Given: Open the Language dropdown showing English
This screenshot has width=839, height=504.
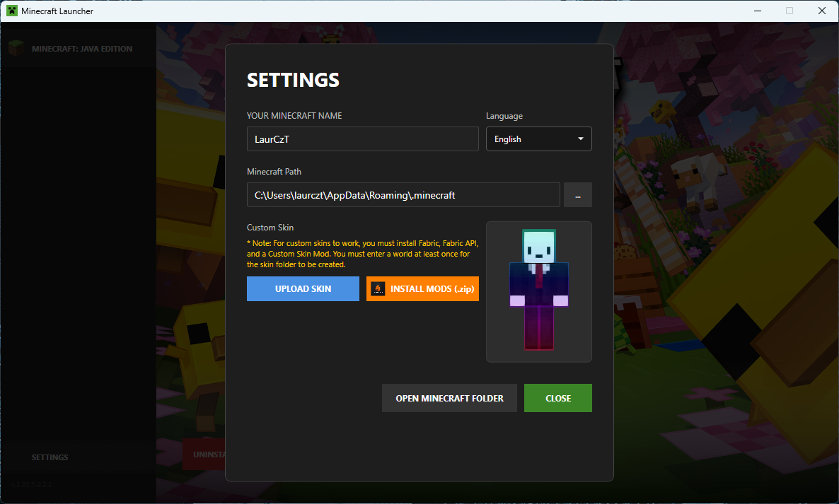Looking at the screenshot, I should tap(538, 139).
